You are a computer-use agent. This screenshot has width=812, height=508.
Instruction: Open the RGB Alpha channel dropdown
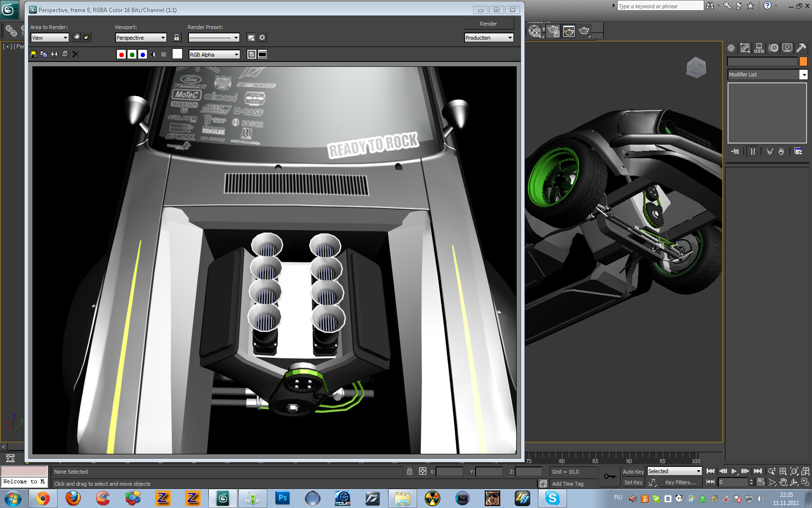point(214,55)
